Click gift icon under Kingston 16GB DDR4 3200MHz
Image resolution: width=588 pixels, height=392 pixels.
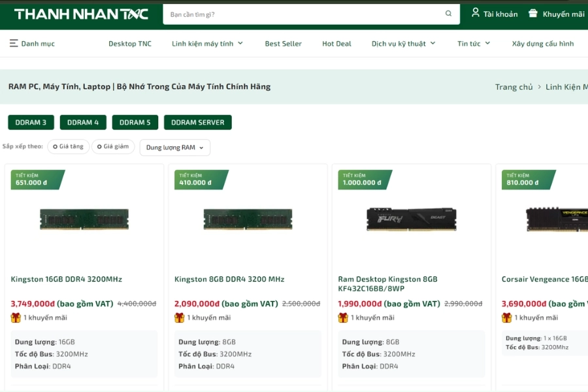pyautogui.click(x=16, y=318)
